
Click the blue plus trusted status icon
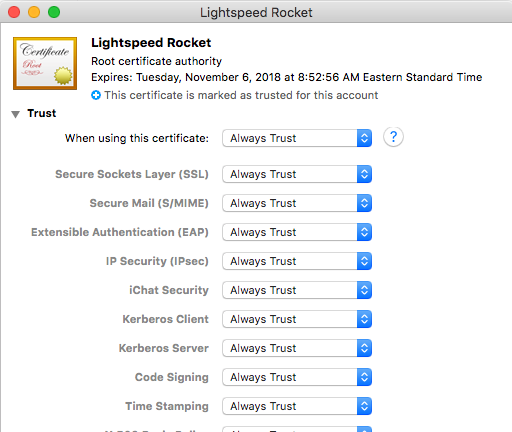click(96, 95)
